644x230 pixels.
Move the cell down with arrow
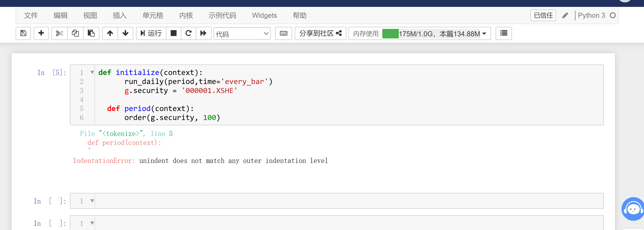125,33
